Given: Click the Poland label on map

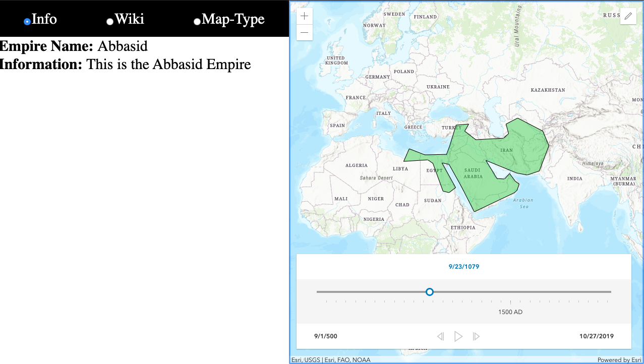Looking at the screenshot, I should tap(403, 72).
